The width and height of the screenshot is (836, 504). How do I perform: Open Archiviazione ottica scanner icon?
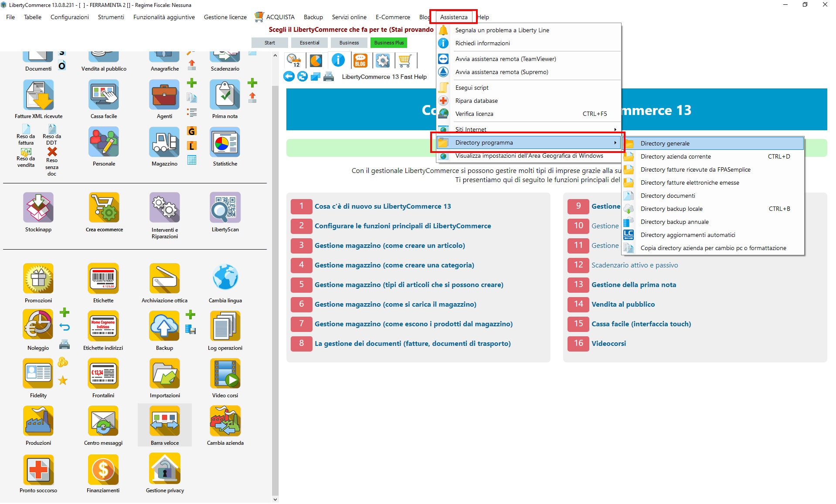pyautogui.click(x=164, y=279)
